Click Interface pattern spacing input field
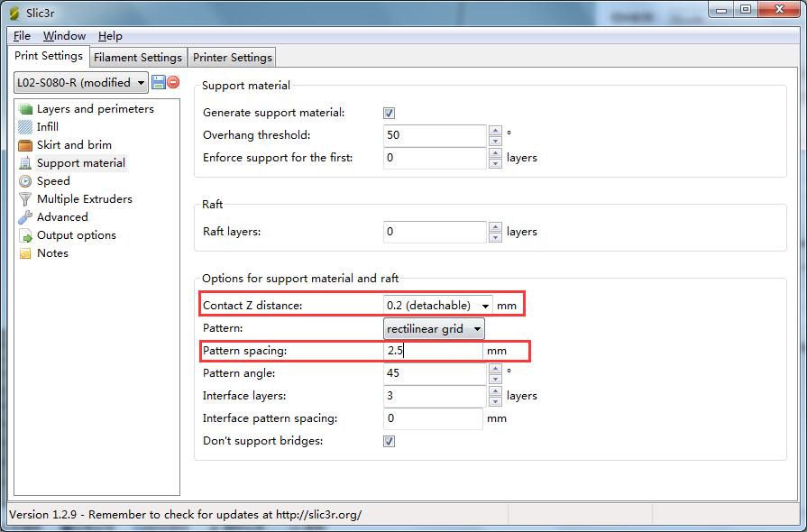Screen dimensions: 807x532 pyautogui.click(x=433, y=418)
